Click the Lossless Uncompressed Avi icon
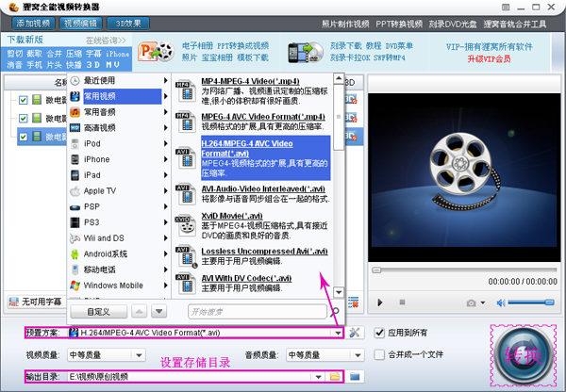The image size is (566, 392). (186, 256)
